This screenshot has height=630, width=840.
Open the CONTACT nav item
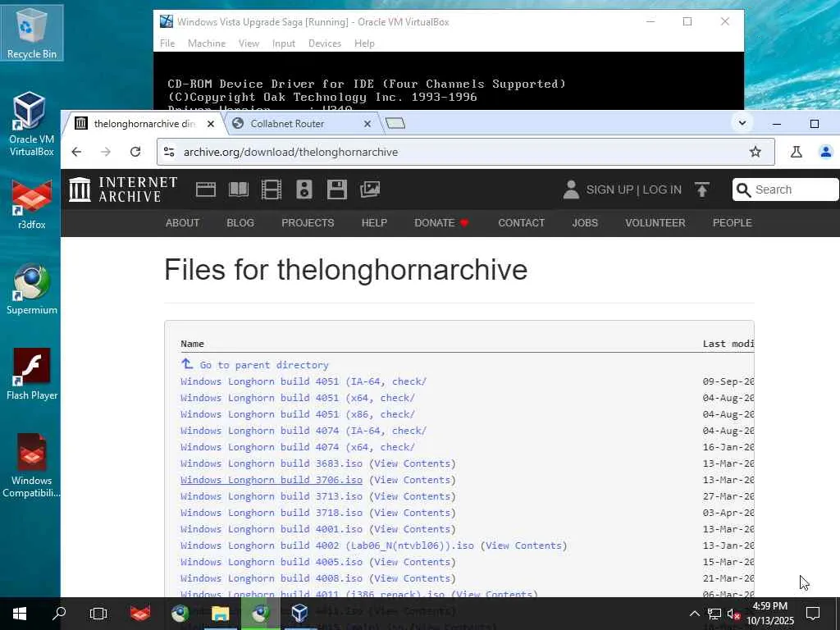tap(521, 223)
